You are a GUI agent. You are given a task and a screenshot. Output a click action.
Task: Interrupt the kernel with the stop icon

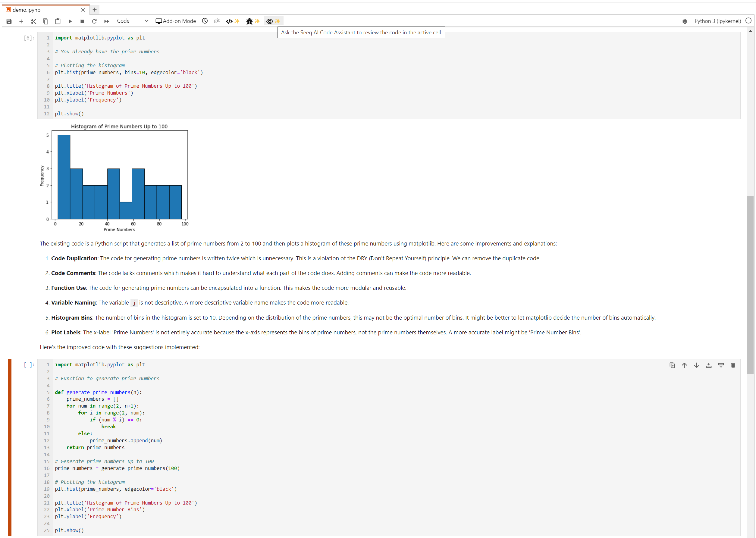point(82,21)
